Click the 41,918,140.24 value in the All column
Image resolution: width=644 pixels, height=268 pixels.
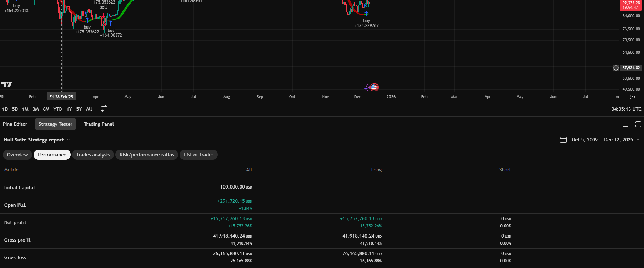(232, 236)
